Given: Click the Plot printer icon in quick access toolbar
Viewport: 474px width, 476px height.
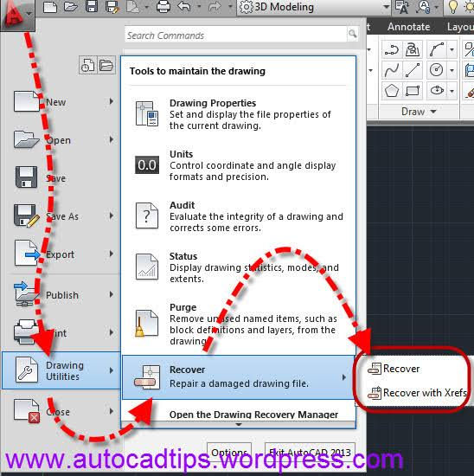Looking at the screenshot, I should tap(163, 7).
